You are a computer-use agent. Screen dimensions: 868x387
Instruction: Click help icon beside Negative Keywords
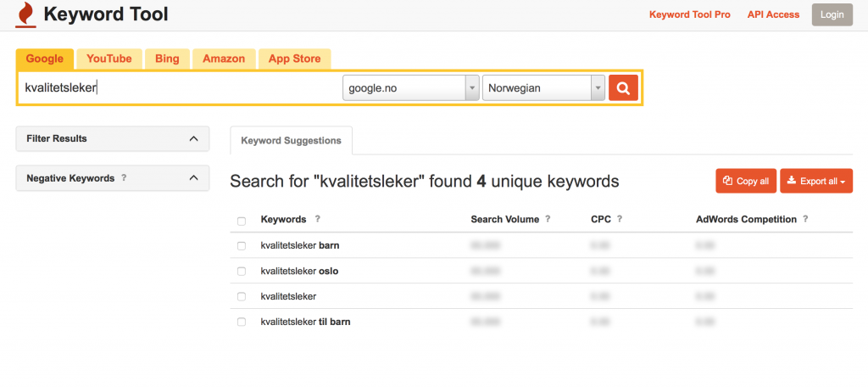pos(124,178)
